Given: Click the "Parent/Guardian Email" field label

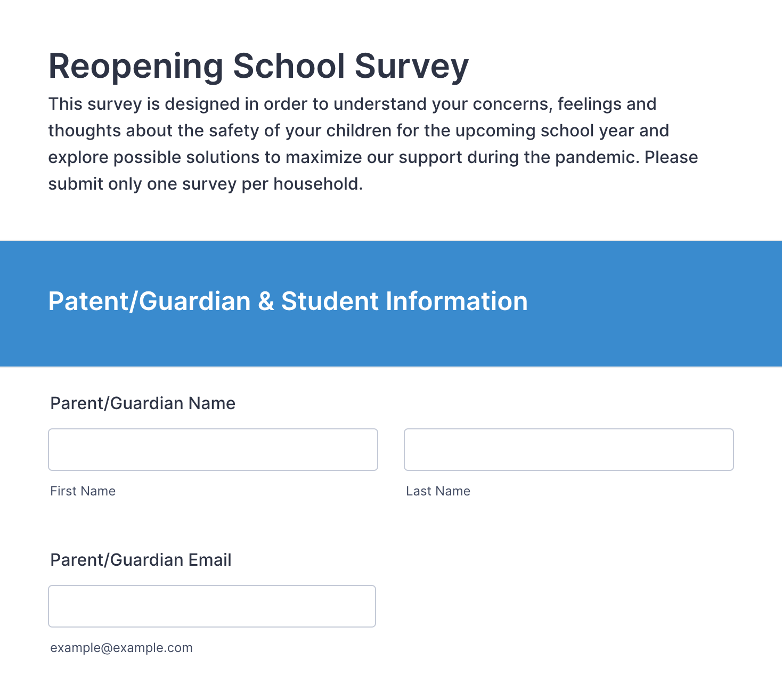Looking at the screenshot, I should [141, 560].
